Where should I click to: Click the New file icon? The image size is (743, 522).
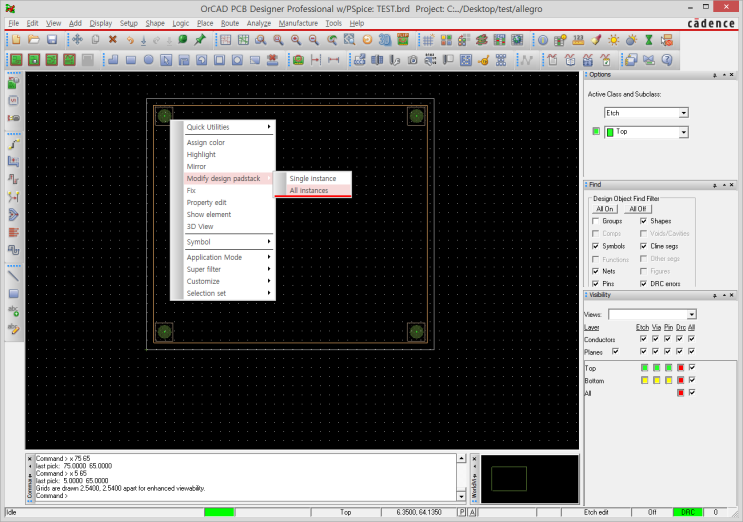(16, 39)
